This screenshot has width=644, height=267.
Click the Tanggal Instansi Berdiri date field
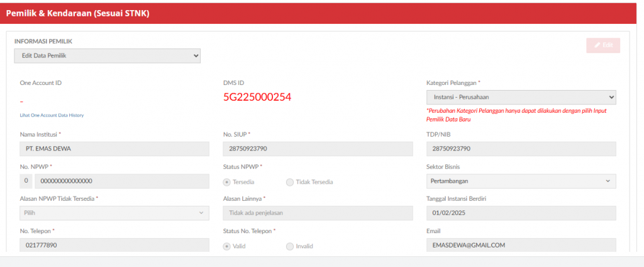521,213
